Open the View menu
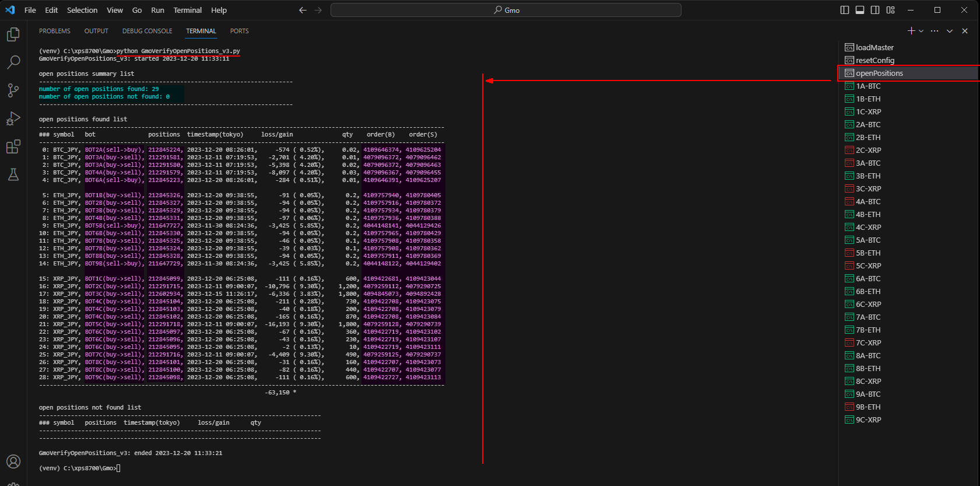The image size is (980, 486). click(115, 10)
